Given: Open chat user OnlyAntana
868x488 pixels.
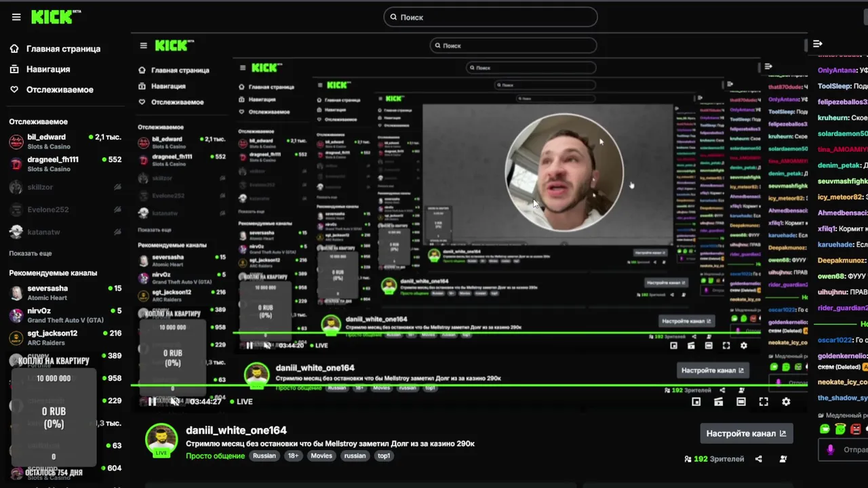Looking at the screenshot, I should 837,70.
